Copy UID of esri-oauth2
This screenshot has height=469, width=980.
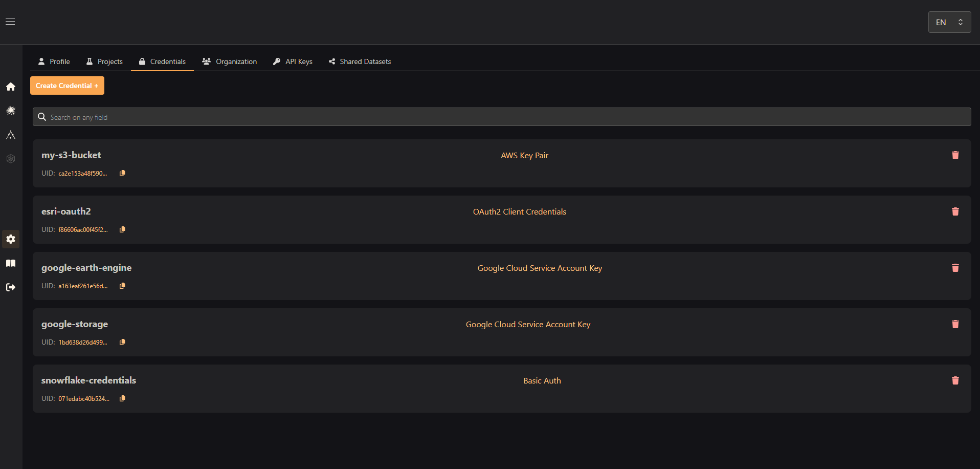tap(122, 229)
